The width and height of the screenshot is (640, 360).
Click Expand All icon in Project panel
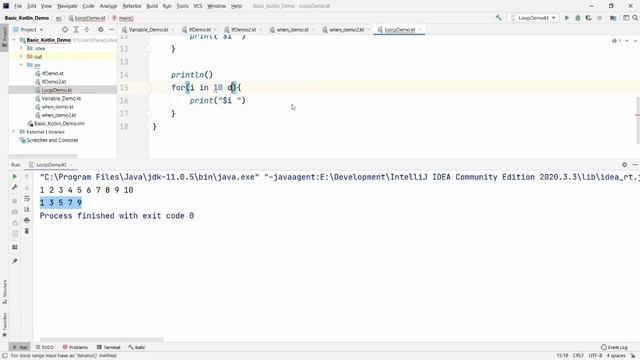76,29
